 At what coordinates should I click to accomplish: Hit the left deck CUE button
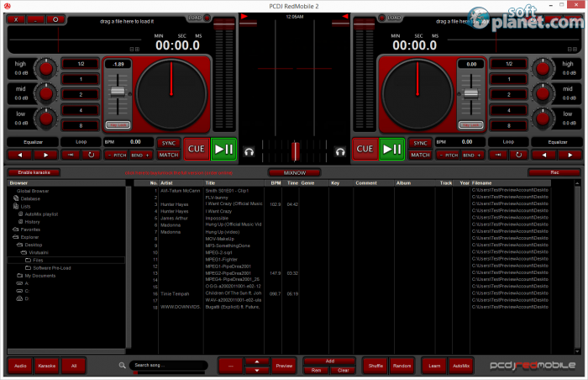196,149
